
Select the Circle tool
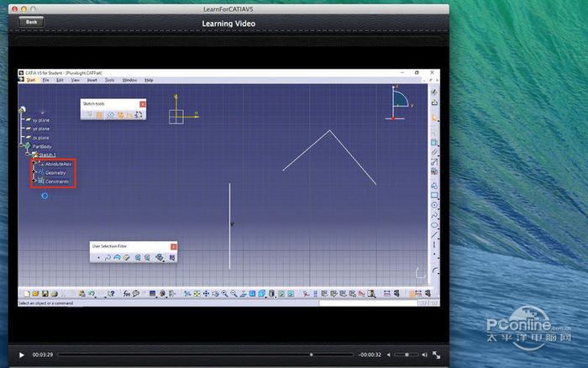(x=434, y=205)
